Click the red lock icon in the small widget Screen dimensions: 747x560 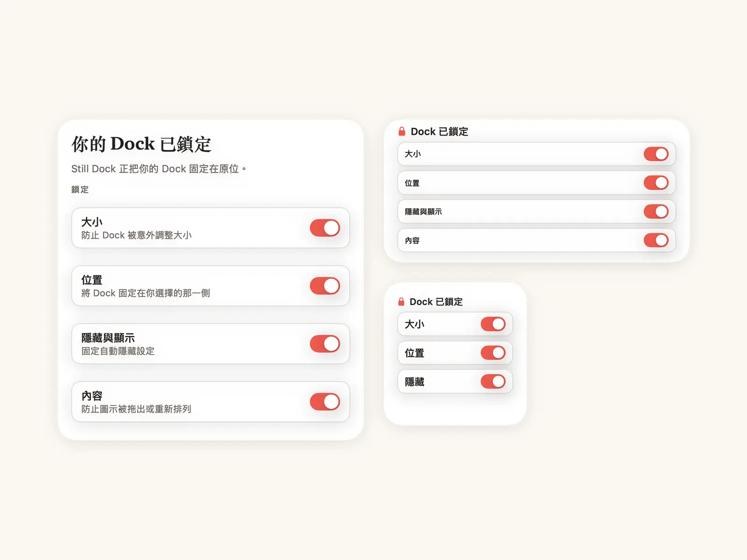click(x=401, y=301)
